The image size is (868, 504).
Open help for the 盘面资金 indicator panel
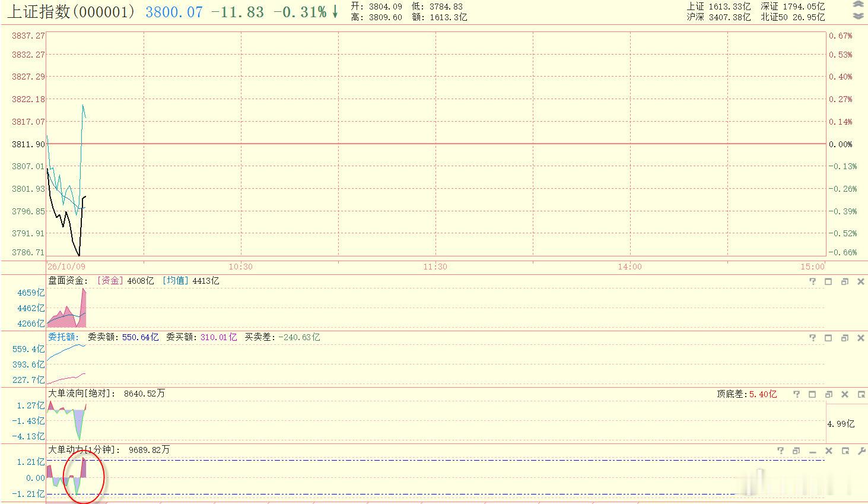point(813,281)
